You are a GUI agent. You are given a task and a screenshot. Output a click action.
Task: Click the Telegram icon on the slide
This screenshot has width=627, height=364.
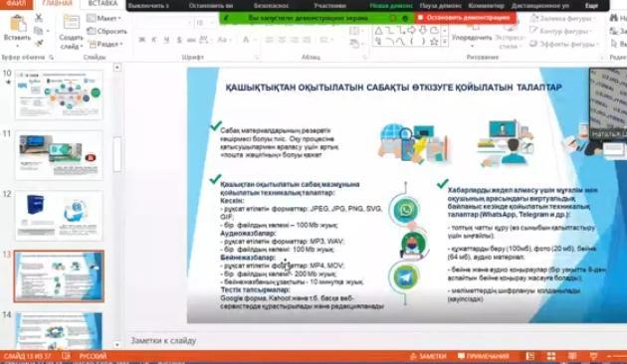click(406, 276)
